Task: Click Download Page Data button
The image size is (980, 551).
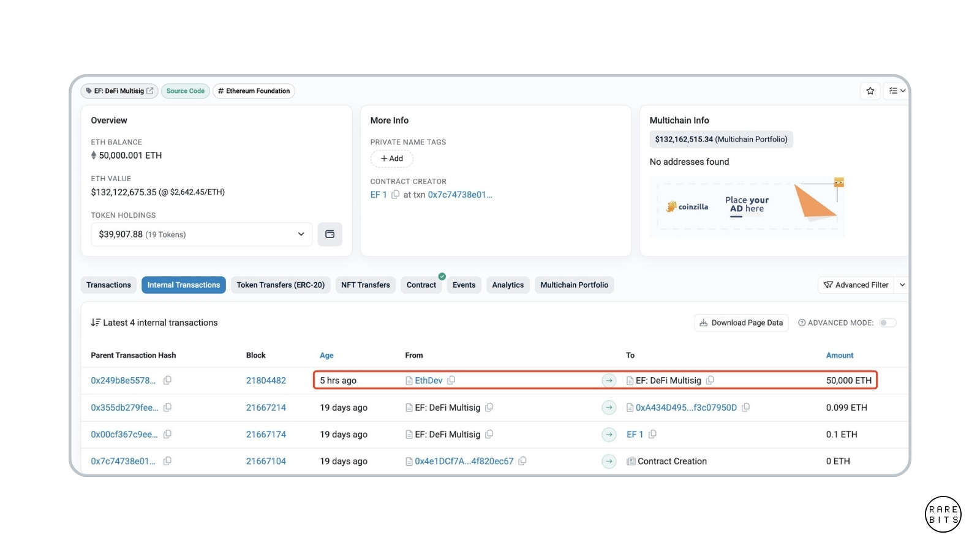Action: [741, 323]
